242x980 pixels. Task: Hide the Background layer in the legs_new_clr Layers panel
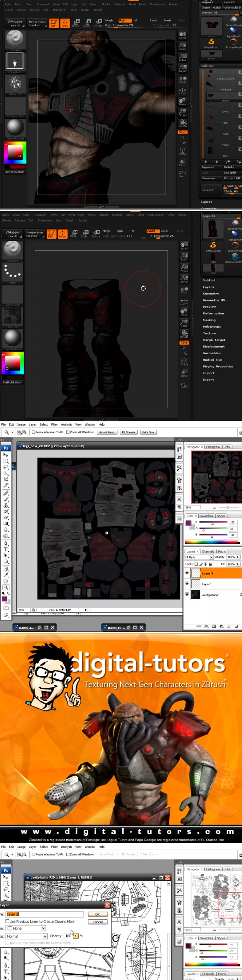[187, 594]
